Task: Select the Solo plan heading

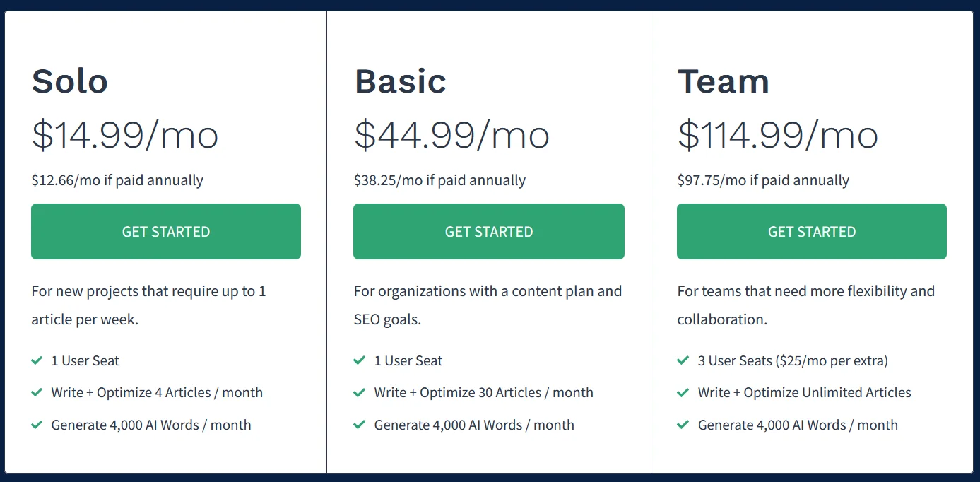Action: (x=70, y=81)
